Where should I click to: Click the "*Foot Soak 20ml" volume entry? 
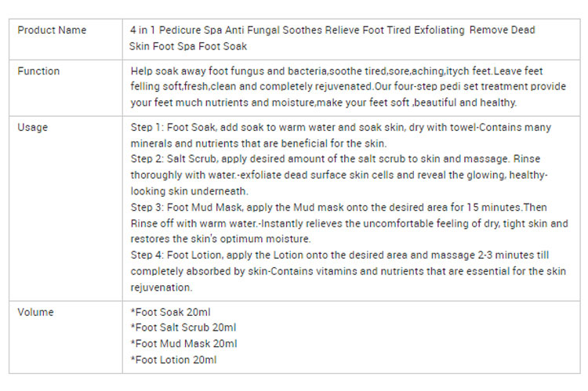pos(170,312)
